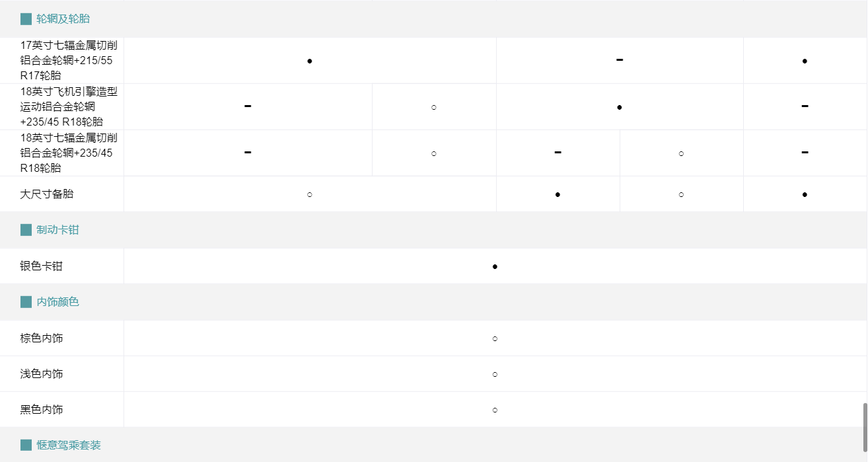The height and width of the screenshot is (462, 868).
Task: Select the 制动卡钳 section heading
Action: (x=57, y=230)
